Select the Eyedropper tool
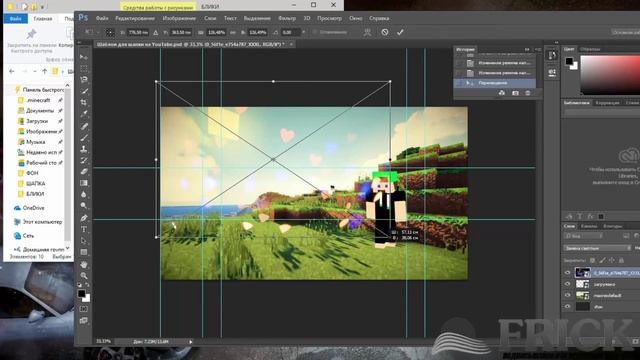The width and height of the screenshot is (640, 360). click(x=84, y=114)
